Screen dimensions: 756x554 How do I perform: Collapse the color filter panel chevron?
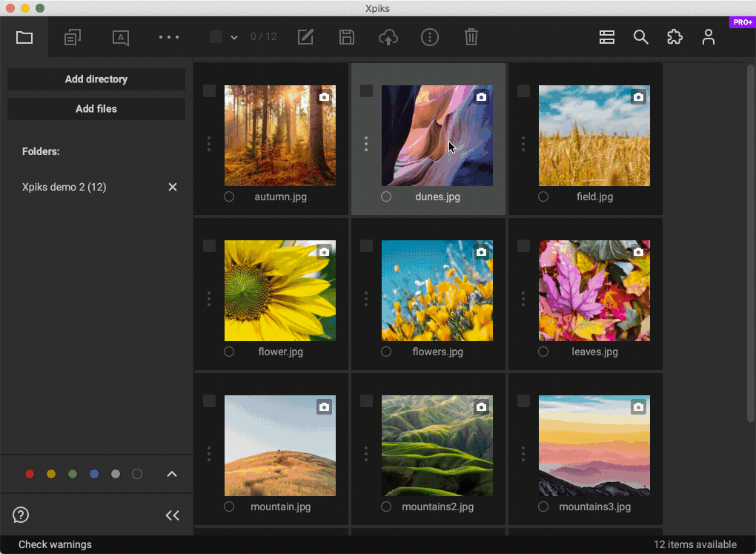tap(172, 474)
